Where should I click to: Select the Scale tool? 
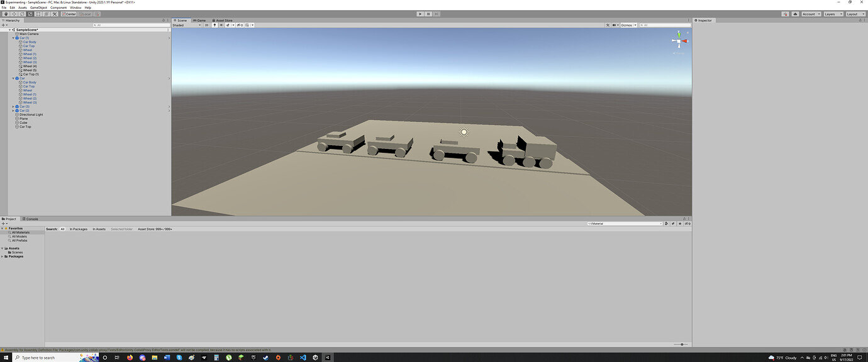pyautogui.click(x=30, y=14)
